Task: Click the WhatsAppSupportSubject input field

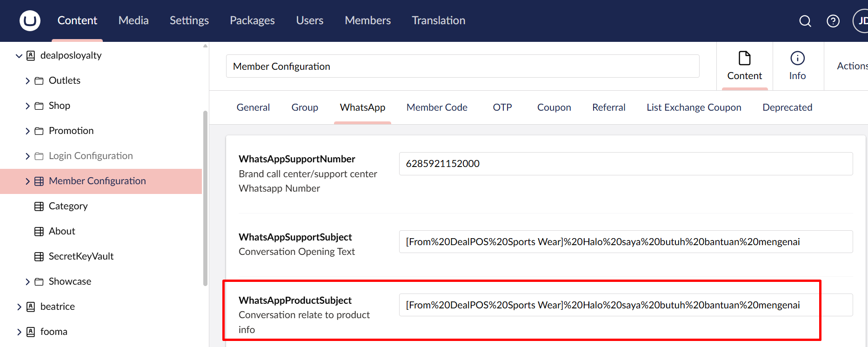Action: coord(626,242)
